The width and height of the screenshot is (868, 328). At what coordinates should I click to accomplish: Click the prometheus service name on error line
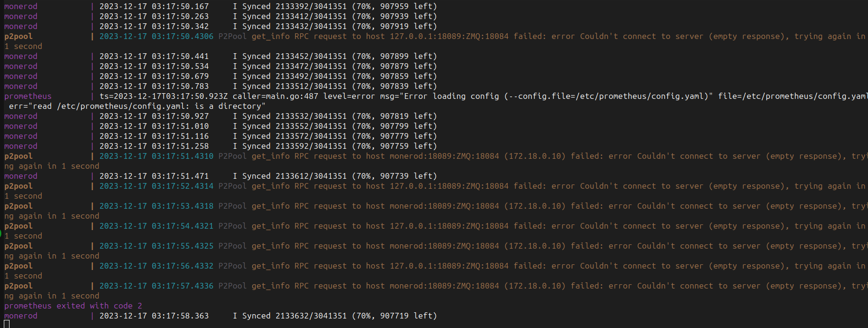(28, 96)
